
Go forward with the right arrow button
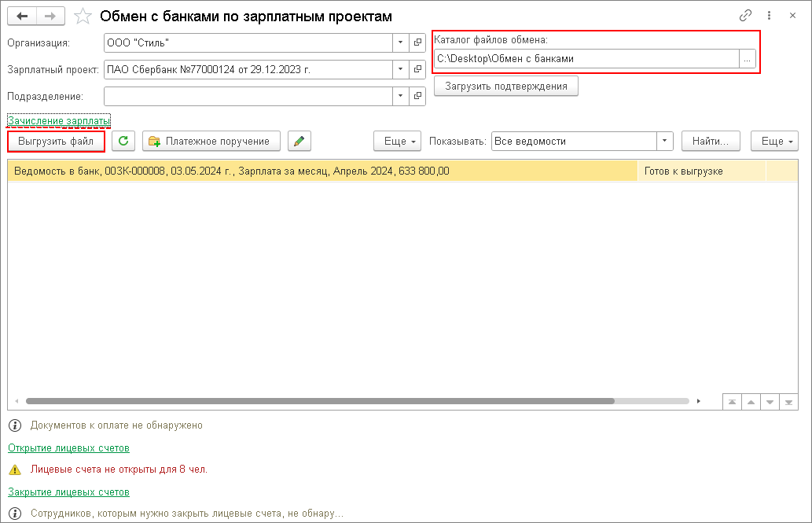50,16
